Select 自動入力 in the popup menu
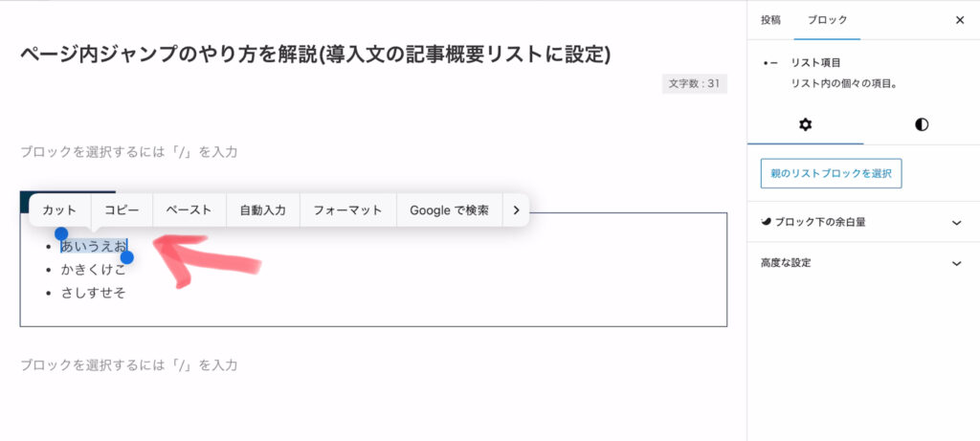 [262, 209]
